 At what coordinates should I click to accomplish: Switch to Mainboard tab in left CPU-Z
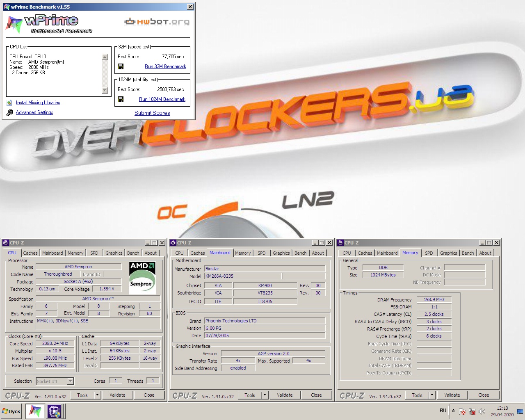coord(52,253)
